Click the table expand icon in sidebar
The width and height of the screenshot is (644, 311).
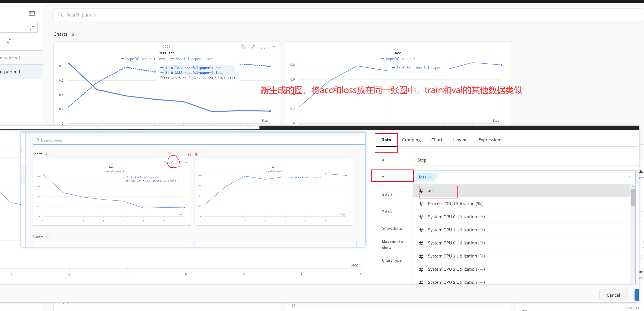(x=33, y=14)
